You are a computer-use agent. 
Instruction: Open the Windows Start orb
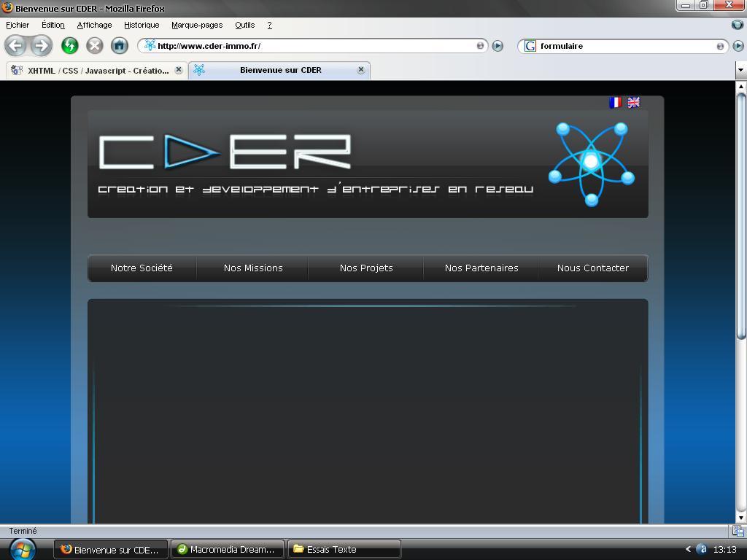click(23, 550)
